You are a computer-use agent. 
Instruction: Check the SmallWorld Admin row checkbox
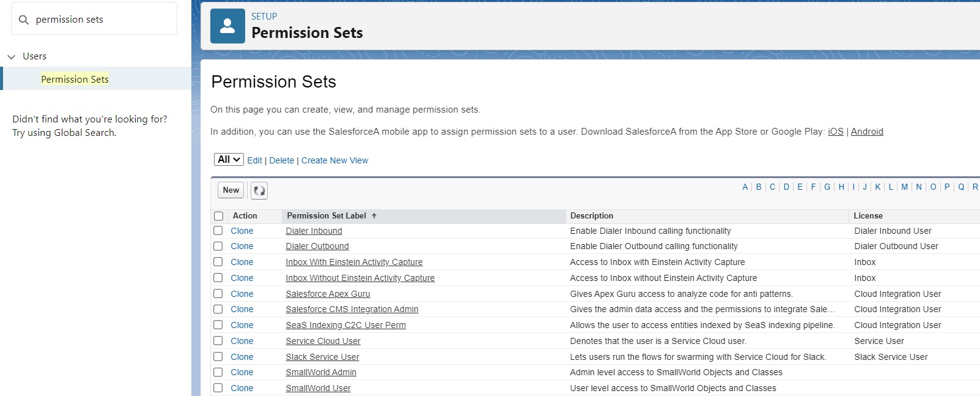click(x=218, y=372)
